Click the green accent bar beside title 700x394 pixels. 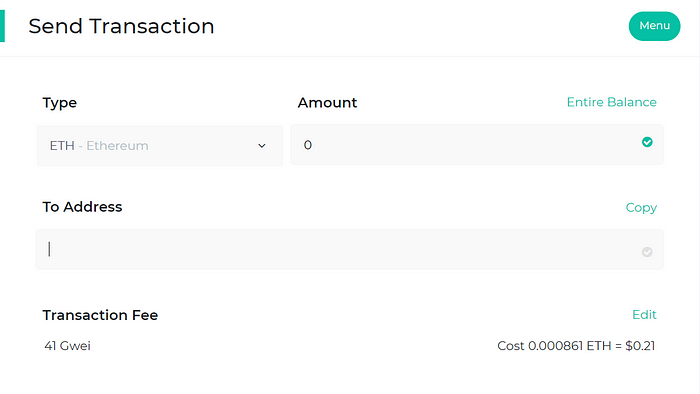click(x=2, y=26)
